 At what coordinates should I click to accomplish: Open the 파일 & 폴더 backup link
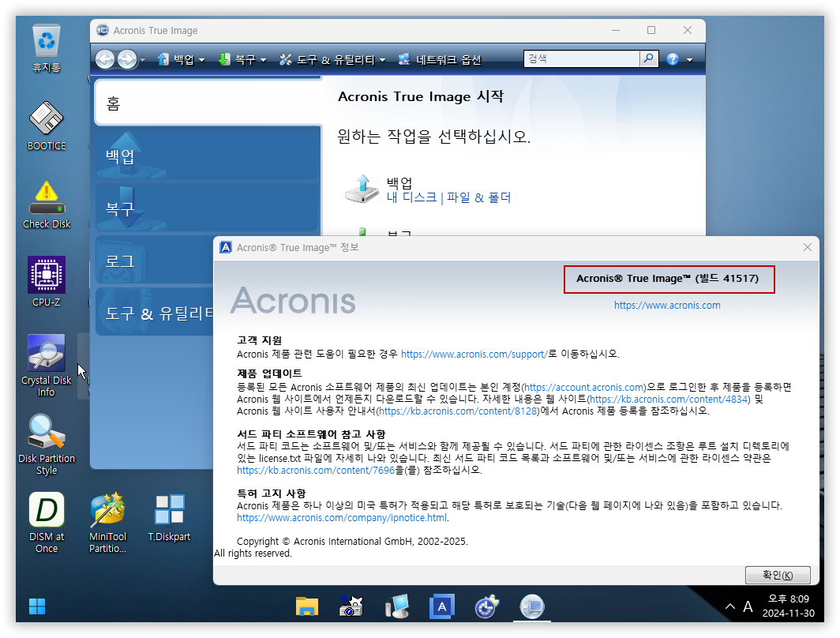(x=478, y=197)
